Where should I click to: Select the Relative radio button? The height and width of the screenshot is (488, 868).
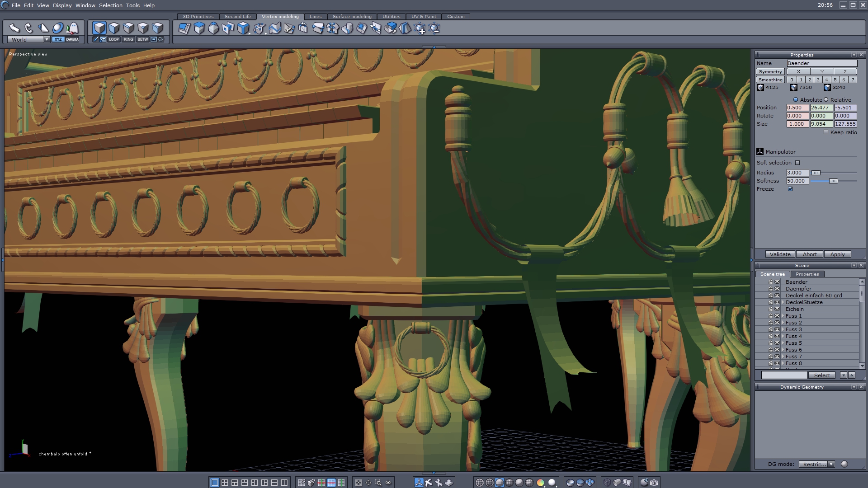tap(826, 100)
